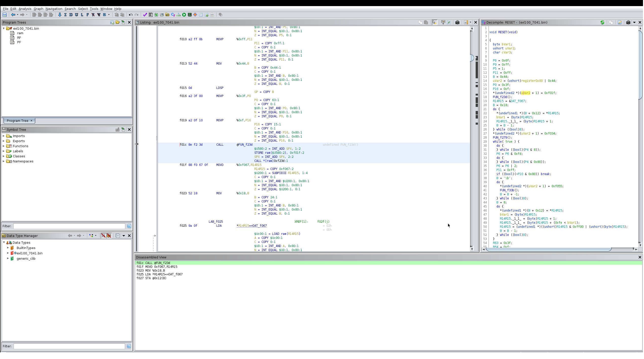Open Data Type Manager menu down arrow
Screen dimensions: 644x359
coord(124,236)
